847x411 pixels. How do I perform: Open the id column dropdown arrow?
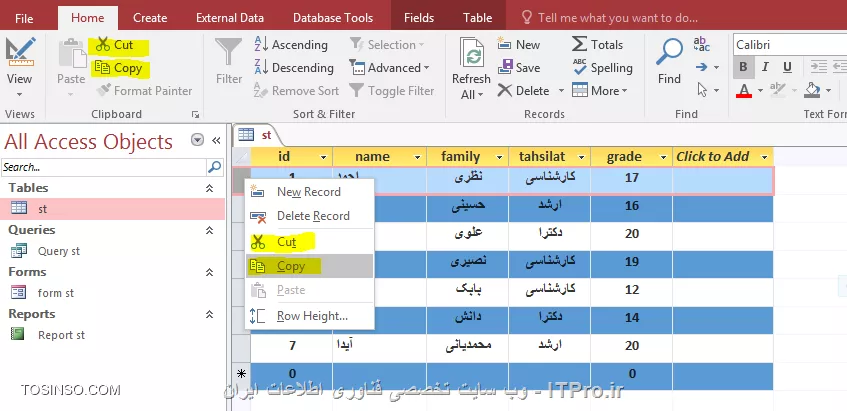coord(324,157)
